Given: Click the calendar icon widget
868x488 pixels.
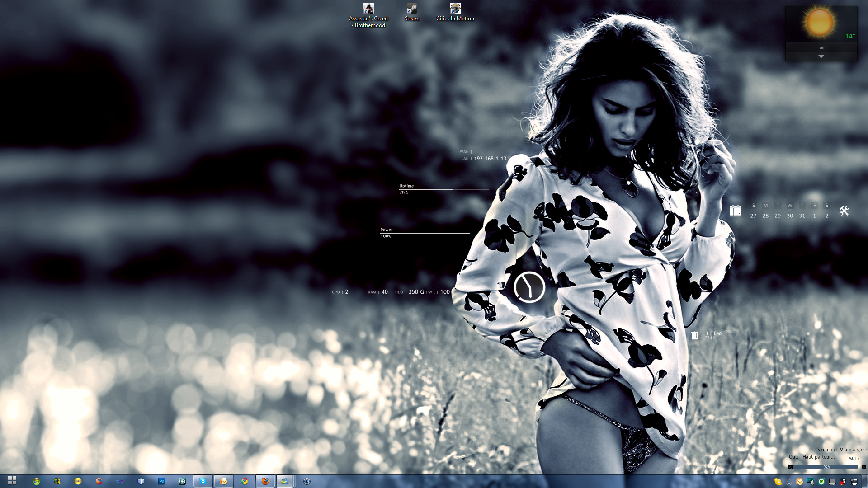Looking at the screenshot, I should click(736, 211).
